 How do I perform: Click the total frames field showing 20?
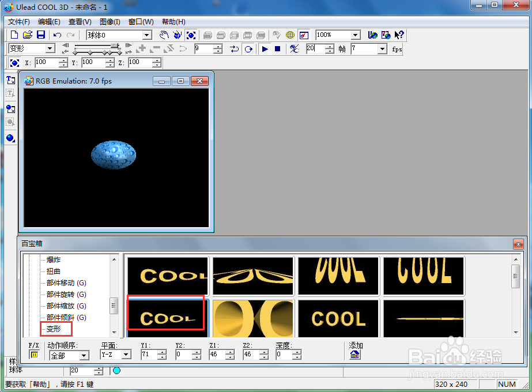click(x=315, y=49)
